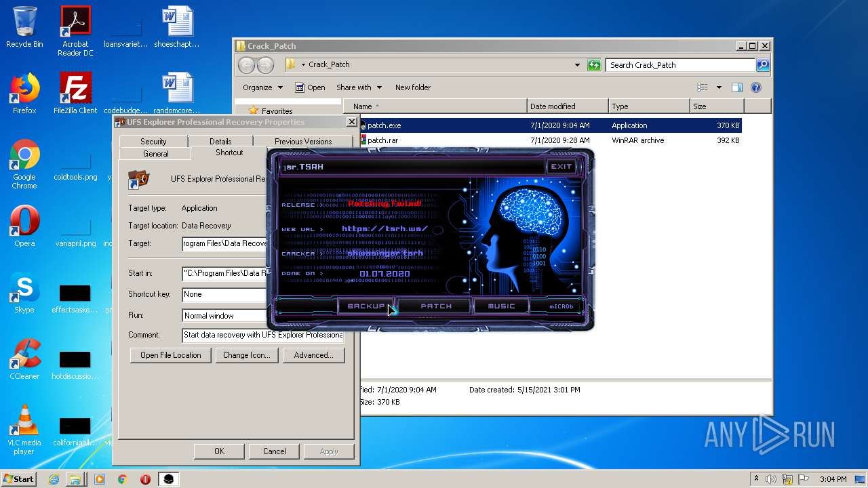This screenshot has width=868, height=488.
Task: Click Open in the Explorer toolbar
Action: click(x=310, y=87)
